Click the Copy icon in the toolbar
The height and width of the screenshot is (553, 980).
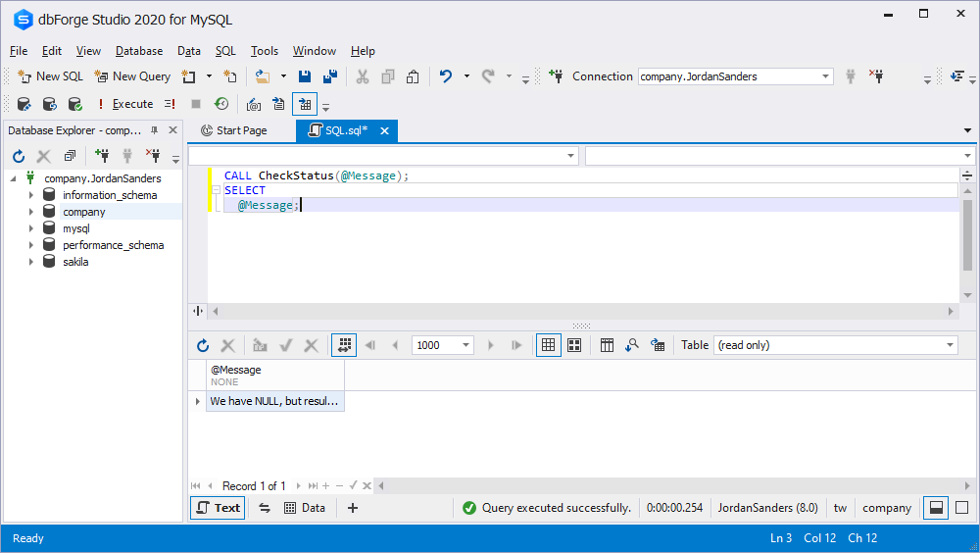(x=388, y=76)
